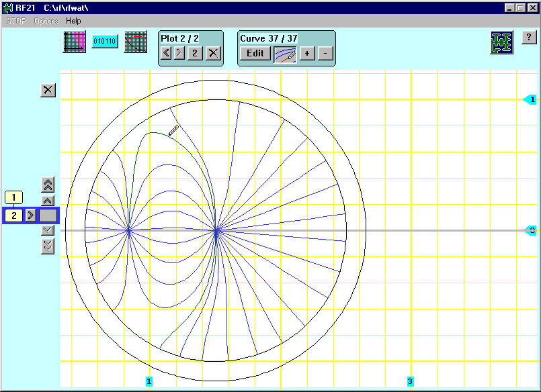Go to the next plot arrow
Viewport: 541px width, 392px height.
click(x=179, y=53)
